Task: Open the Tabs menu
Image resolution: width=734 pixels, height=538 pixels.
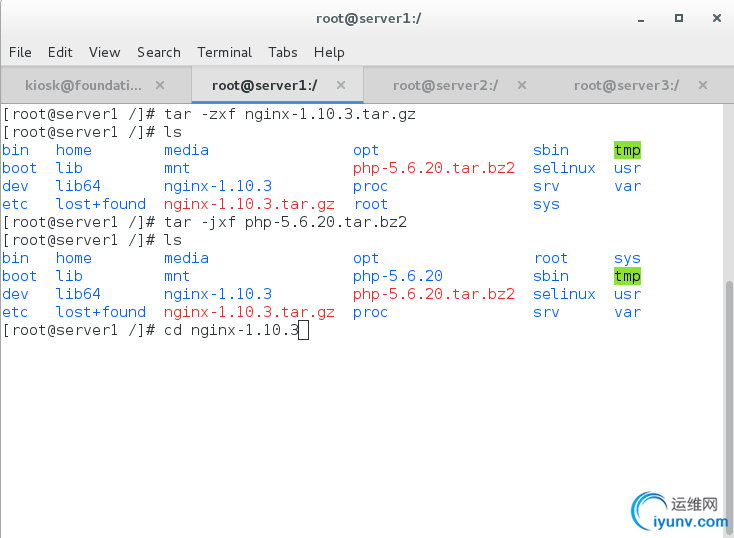Action: coord(283,52)
